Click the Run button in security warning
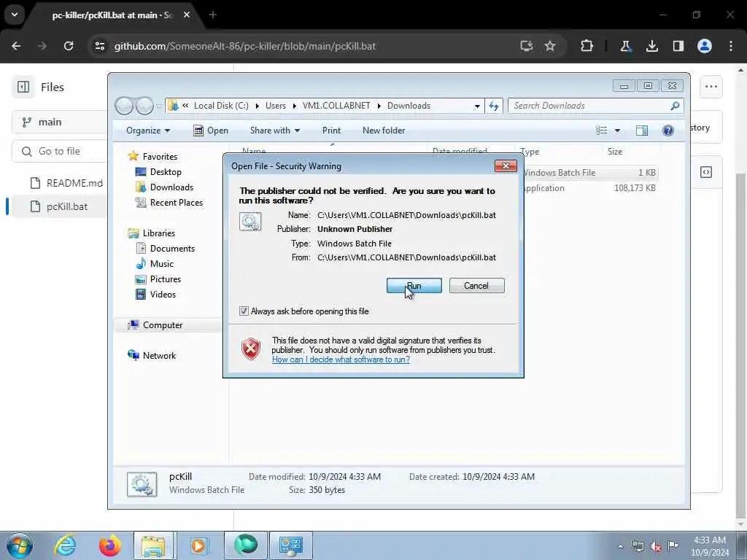This screenshot has width=747, height=560. pos(414,286)
